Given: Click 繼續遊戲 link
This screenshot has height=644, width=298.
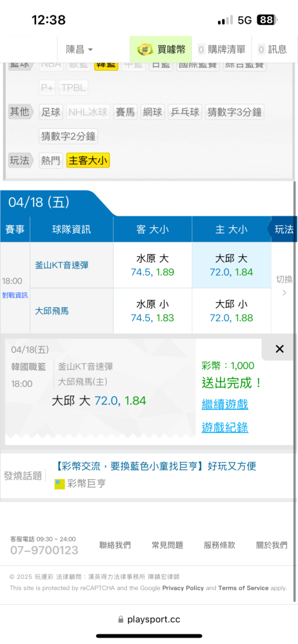Looking at the screenshot, I should coord(224,404).
